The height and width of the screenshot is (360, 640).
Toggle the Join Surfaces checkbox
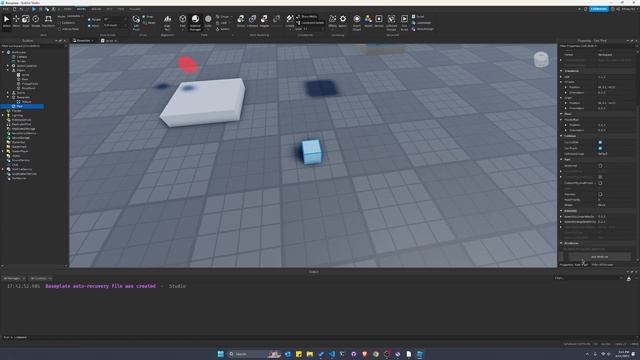coord(60,29)
